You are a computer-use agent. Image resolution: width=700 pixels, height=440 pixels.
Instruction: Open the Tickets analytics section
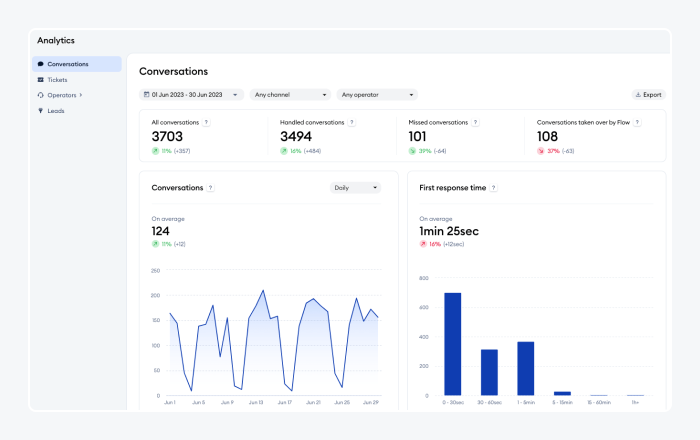(x=57, y=79)
